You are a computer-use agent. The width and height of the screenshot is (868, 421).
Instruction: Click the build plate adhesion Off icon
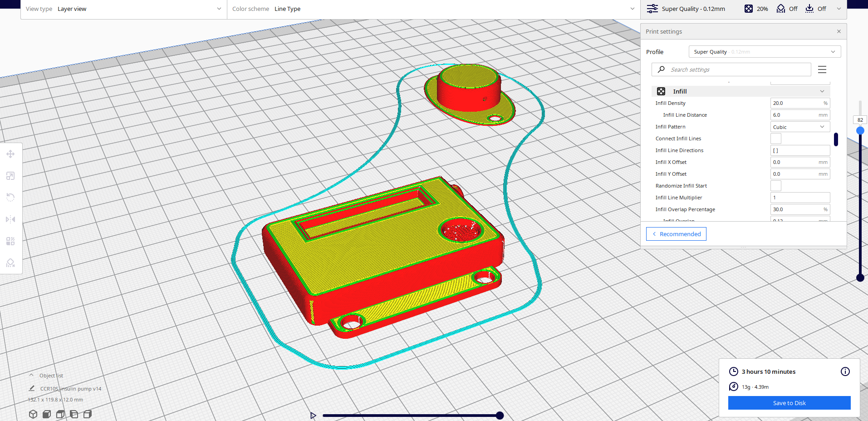(x=809, y=9)
